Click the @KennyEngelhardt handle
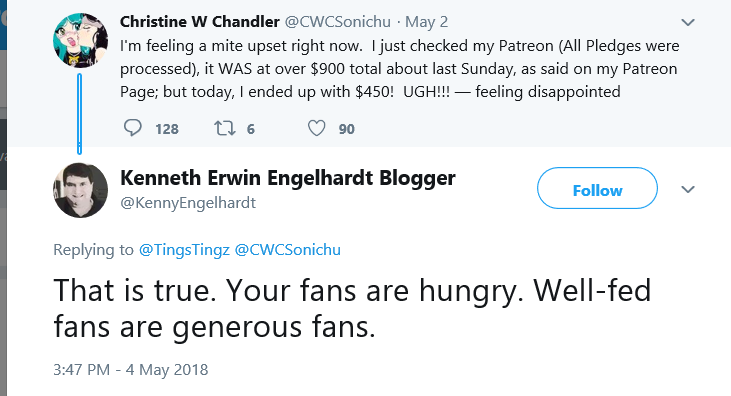731x396 pixels. [x=188, y=202]
